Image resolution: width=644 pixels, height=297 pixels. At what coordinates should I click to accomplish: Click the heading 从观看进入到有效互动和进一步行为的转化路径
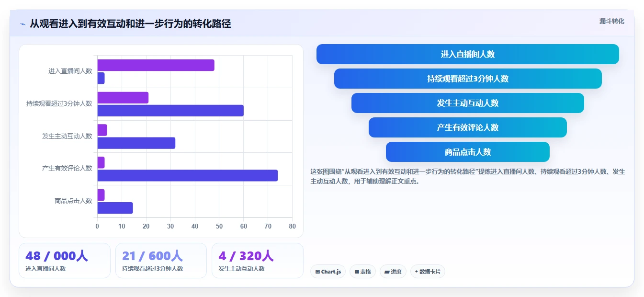130,24
